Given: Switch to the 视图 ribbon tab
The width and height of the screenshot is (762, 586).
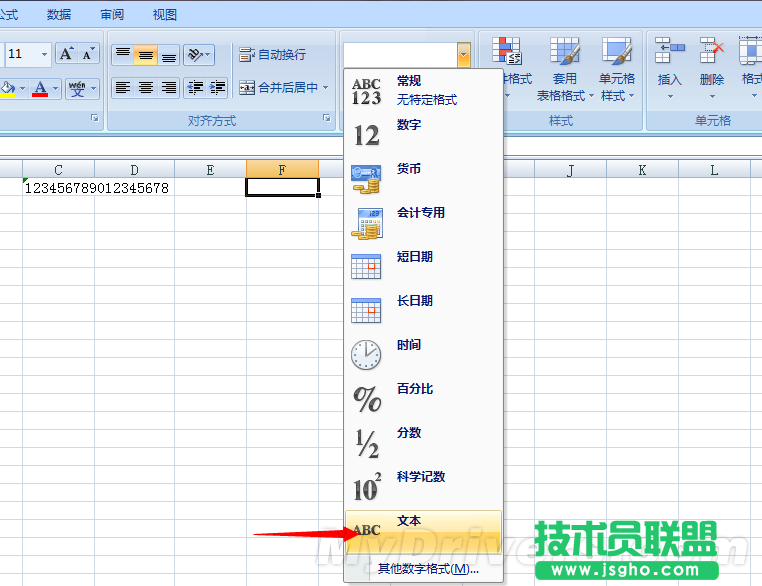Looking at the screenshot, I should (x=164, y=15).
